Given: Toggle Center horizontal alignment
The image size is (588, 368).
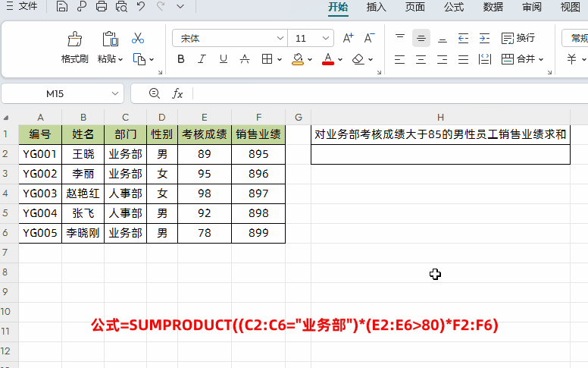Looking at the screenshot, I should coord(421,59).
